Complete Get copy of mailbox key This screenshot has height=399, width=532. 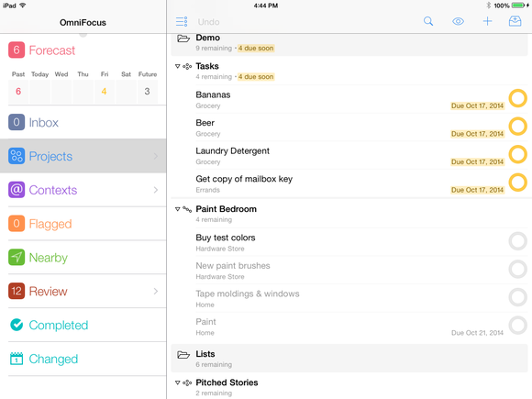pyautogui.click(x=517, y=183)
